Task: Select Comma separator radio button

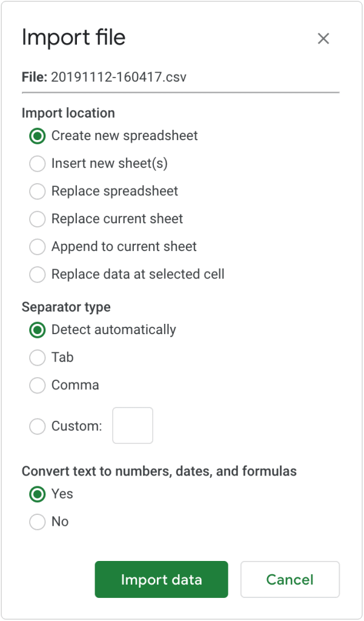Action: pyautogui.click(x=38, y=386)
